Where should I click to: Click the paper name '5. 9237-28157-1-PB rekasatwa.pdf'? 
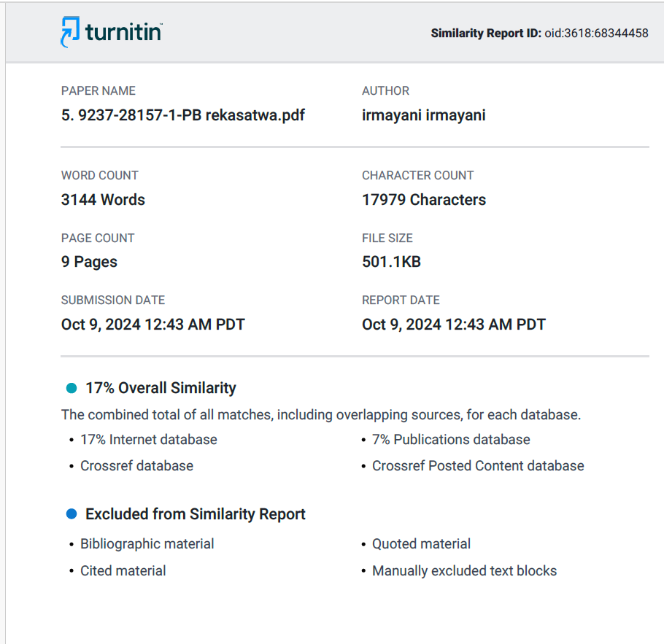tap(183, 115)
